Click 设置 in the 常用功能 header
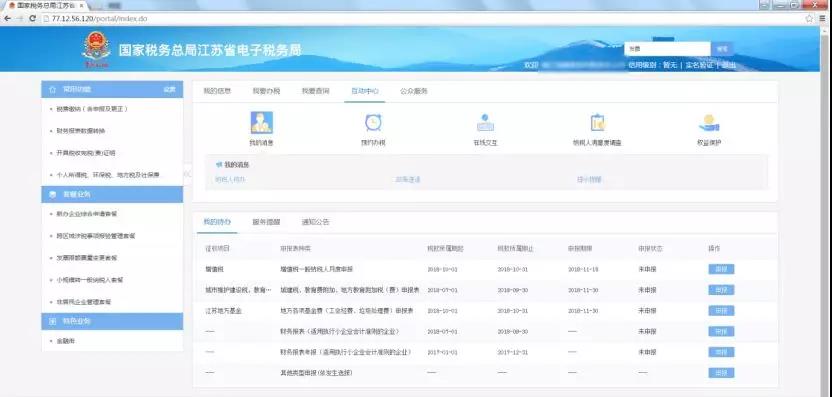This screenshot has width=832, height=397. (170, 90)
